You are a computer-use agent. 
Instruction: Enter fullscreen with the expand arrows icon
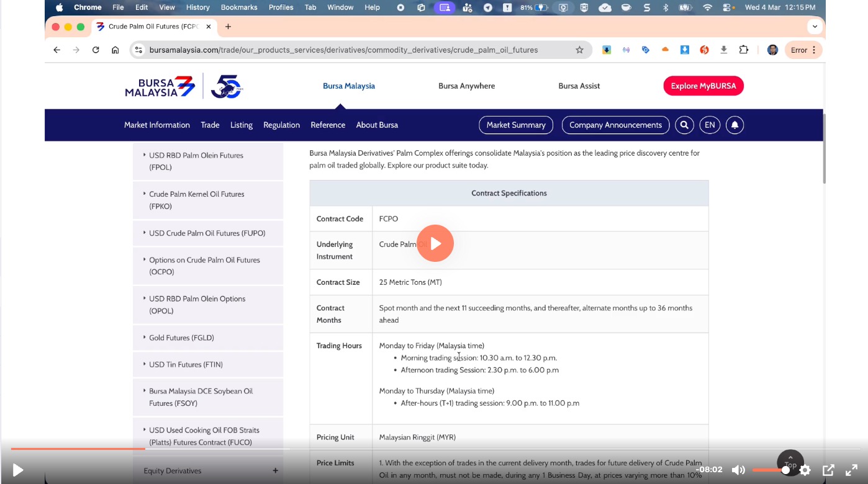[851, 470]
